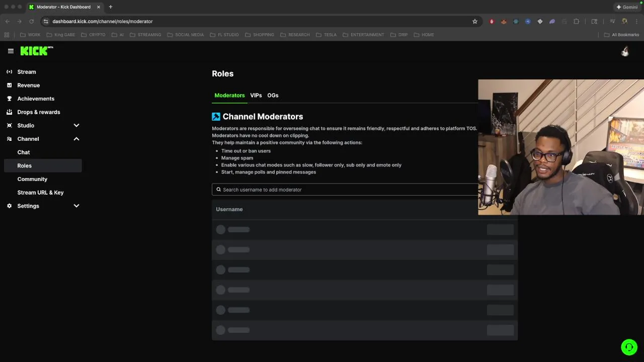Open the CRYPTO bookmarks folder
Image resolution: width=644 pixels, height=362 pixels.
tap(94, 35)
